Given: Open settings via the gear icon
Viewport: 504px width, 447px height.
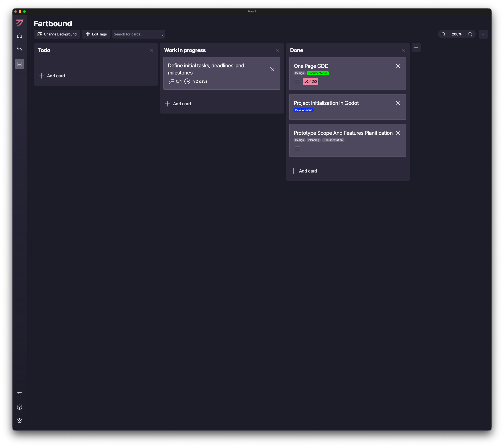Looking at the screenshot, I should pos(20,420).
